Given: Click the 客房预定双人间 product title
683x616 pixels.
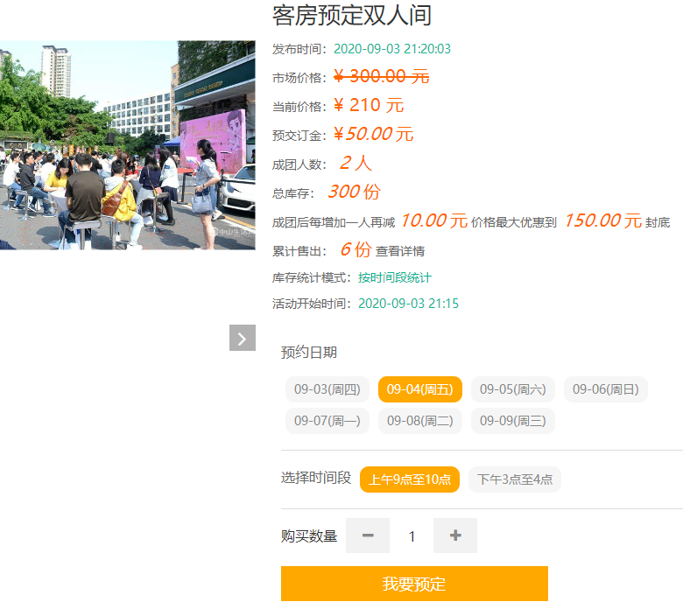Looking at the screenshot, I should (x=351, y=16).
